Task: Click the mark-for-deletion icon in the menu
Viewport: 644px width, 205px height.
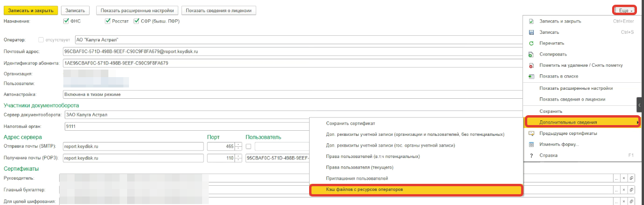Action: [x=531, y=65]
